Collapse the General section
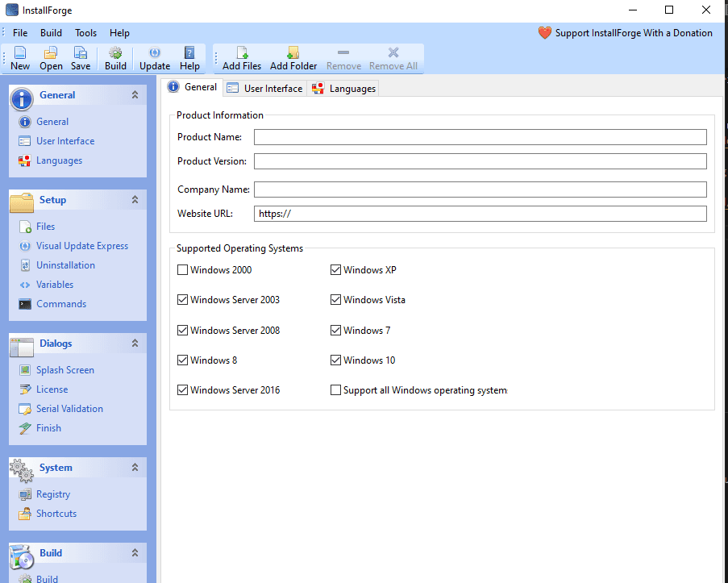 point(135,94)
